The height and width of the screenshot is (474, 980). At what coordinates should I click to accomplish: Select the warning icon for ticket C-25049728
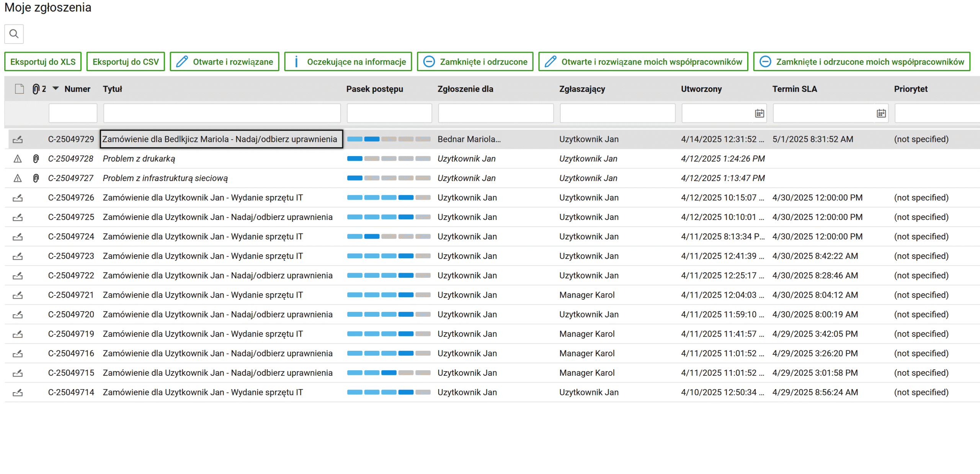click(18, 159)
